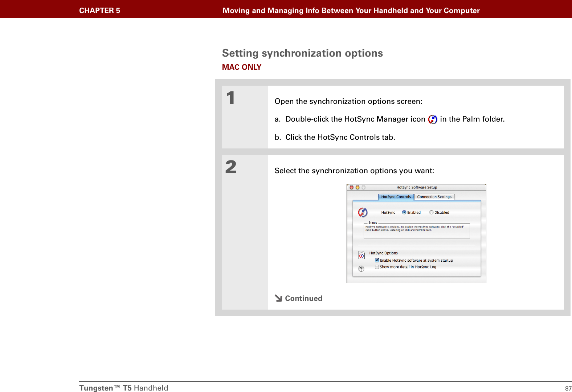This screenshot has height=392, width=572.
Task: Click the HotSync Options label
Action: click(x=383, y=253)
